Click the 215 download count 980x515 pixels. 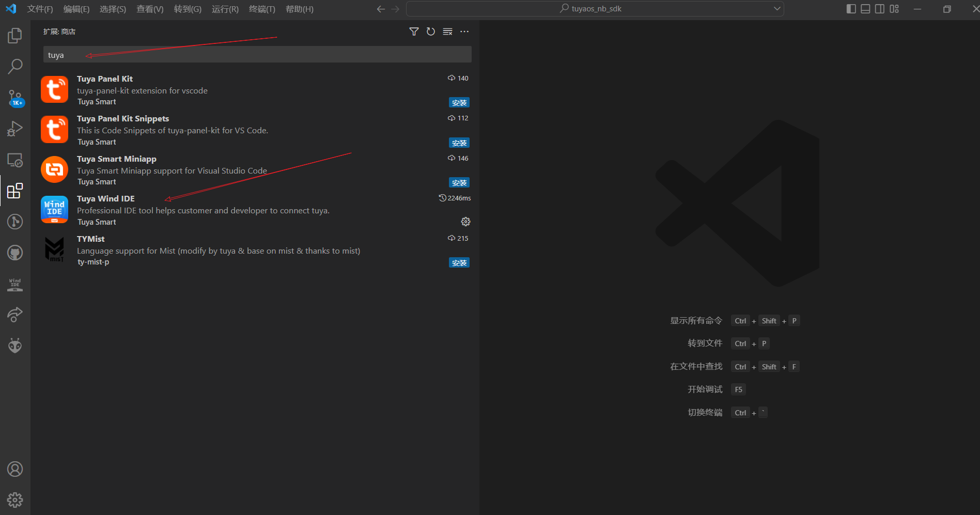[x=458, y=239]
